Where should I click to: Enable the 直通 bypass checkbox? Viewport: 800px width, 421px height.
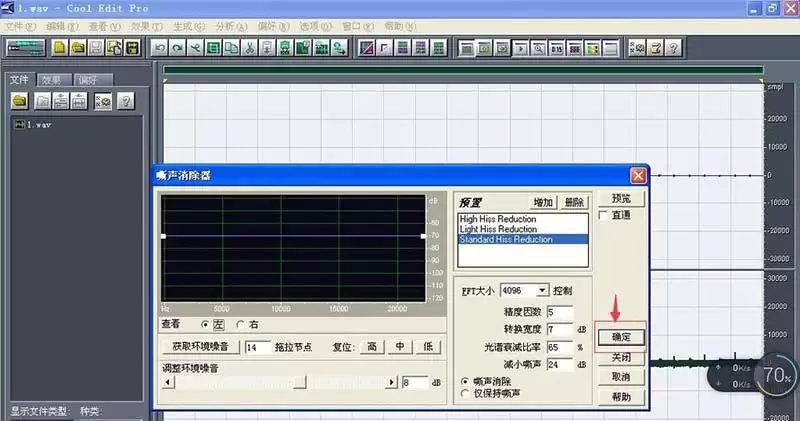(603, 215)
